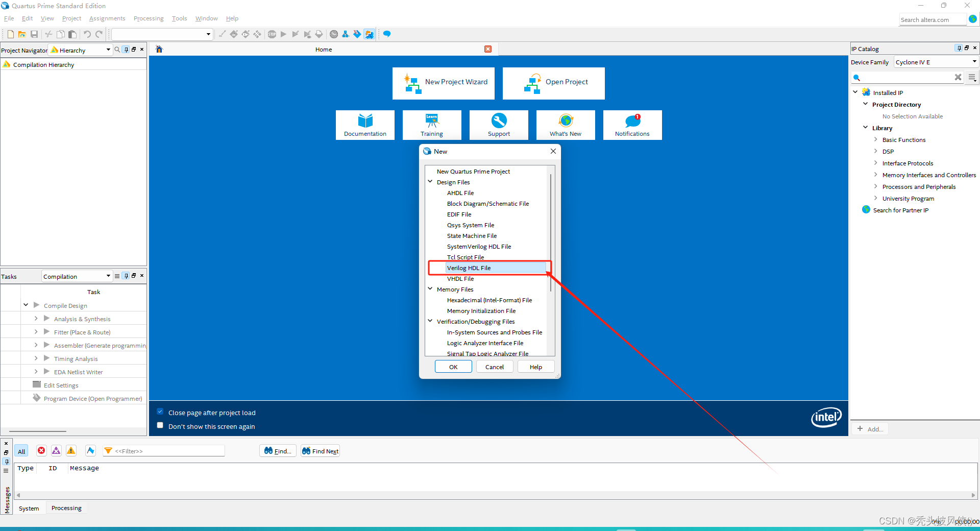This screenshot has height=531, width=980.
Task: Open the Assignments menu
Action: pyautogui.click(x=107, y=18)
